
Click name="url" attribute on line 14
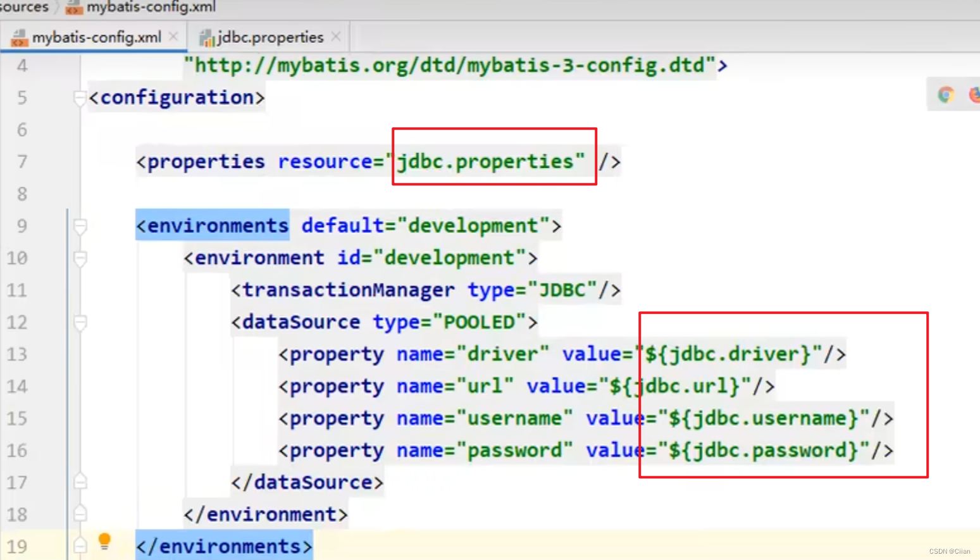click(x=455, y=387)
